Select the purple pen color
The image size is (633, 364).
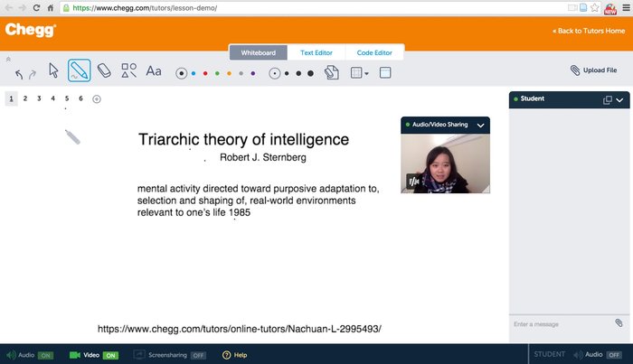coord(253,73)
